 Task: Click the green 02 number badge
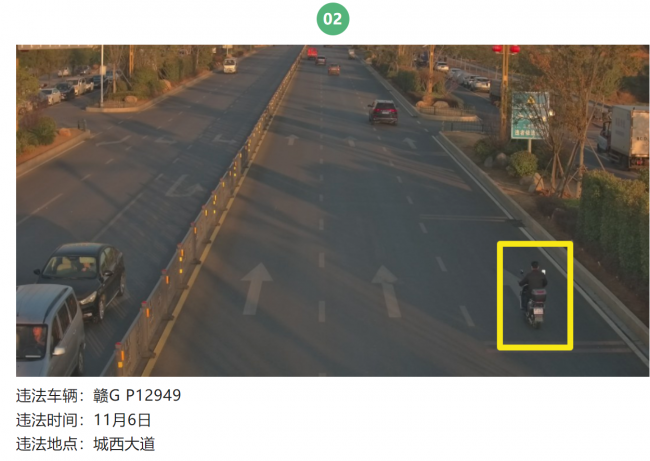click(333, 19)
